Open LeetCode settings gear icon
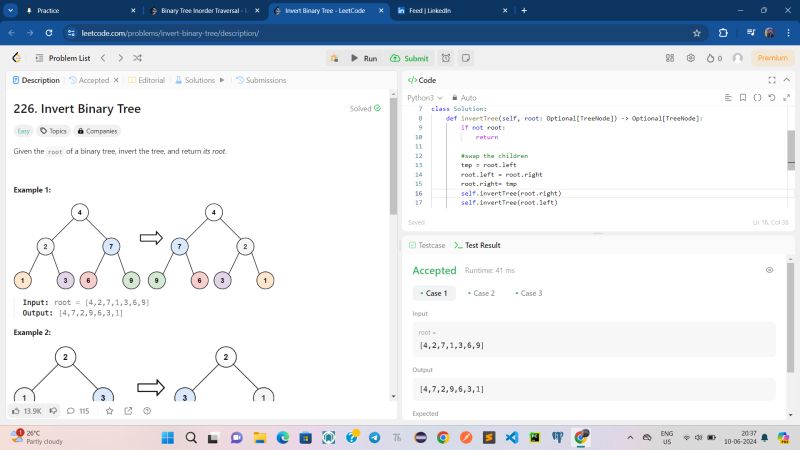 click(691, 58)
